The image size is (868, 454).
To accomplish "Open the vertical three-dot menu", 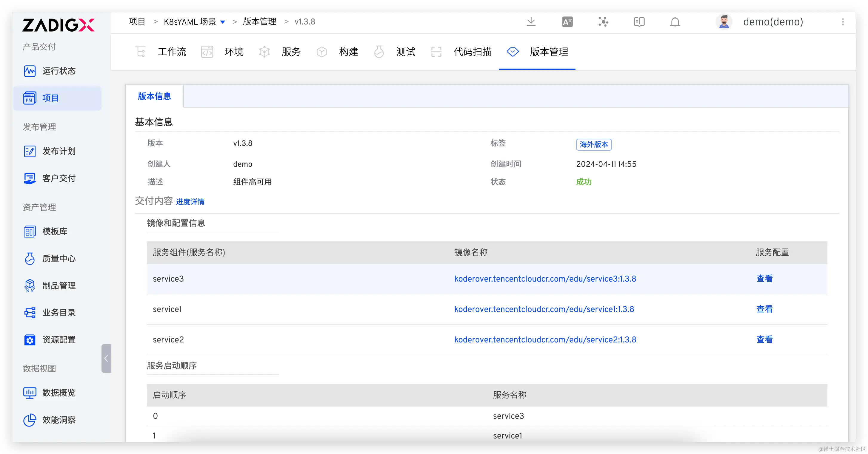I will coord(843,22).
